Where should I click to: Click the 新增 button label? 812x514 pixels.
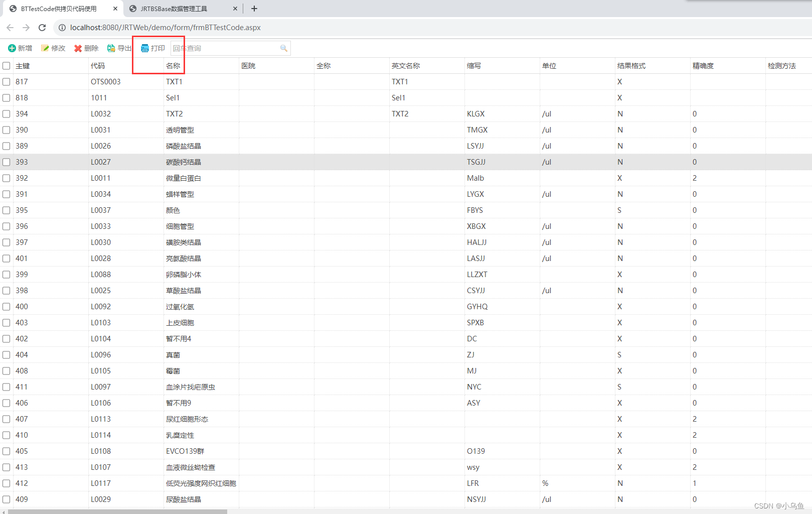click(x=25, y=48)
